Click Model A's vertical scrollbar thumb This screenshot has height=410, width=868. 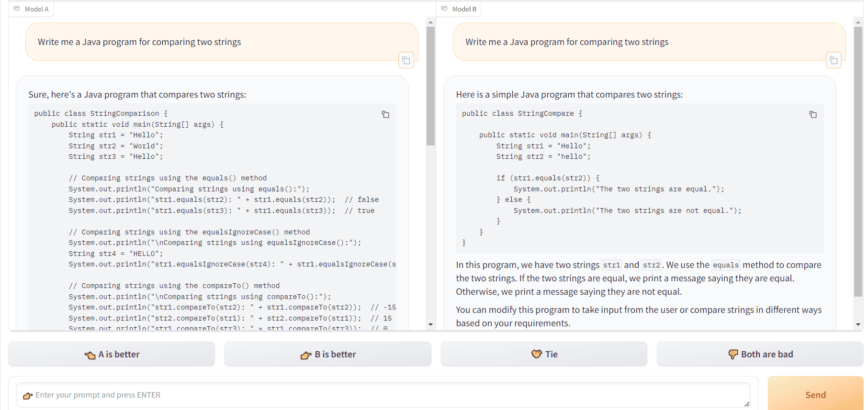coord(430,86)
